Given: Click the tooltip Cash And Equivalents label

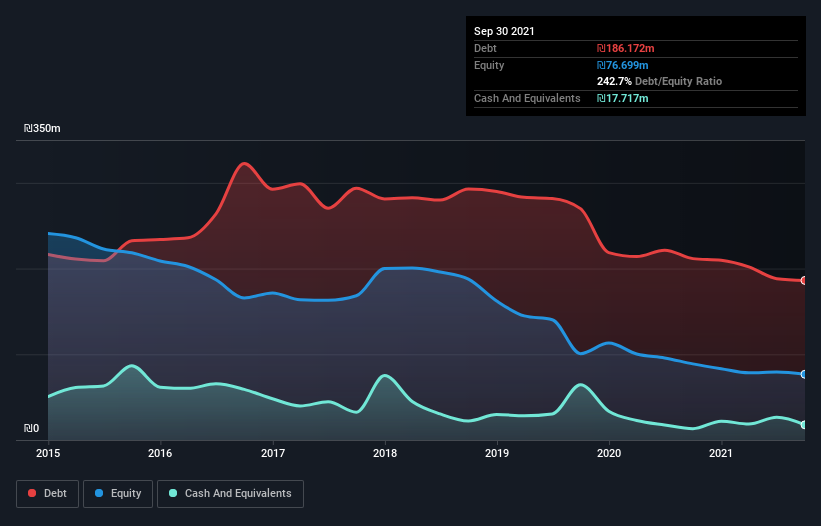Looking at the screenshot, I should click(527, 98).
